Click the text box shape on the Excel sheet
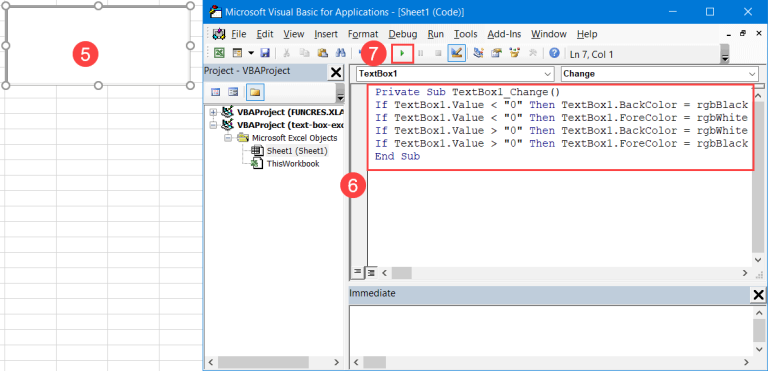The width and height of the screenshot is (768, 371). [98, 46]
